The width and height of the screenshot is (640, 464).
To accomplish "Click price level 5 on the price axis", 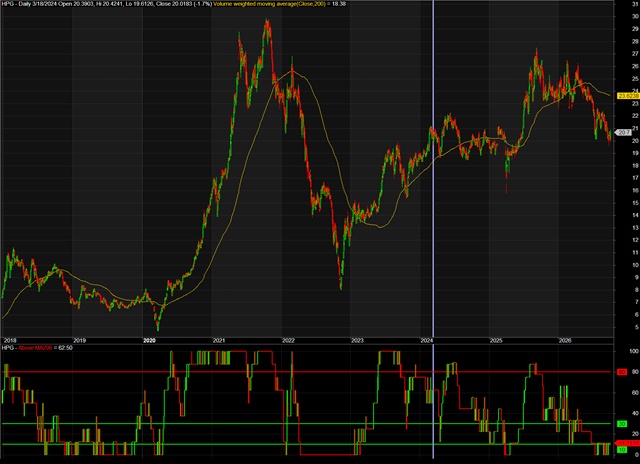I will coord(637,327).
